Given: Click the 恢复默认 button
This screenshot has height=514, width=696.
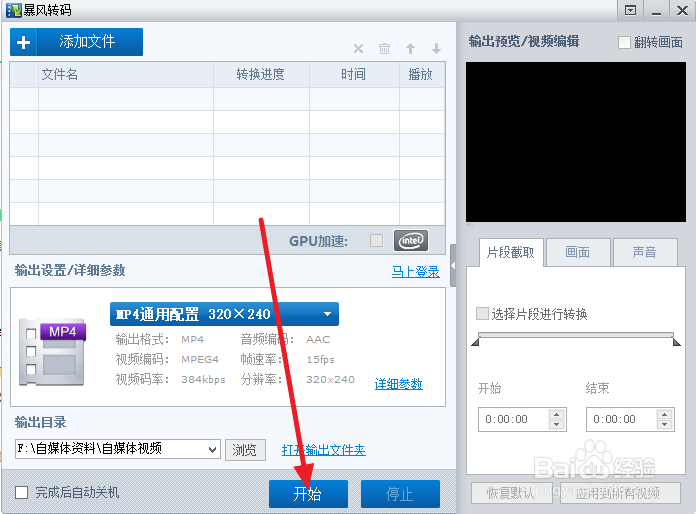Looking at the screenshot, I should point(511,493).
